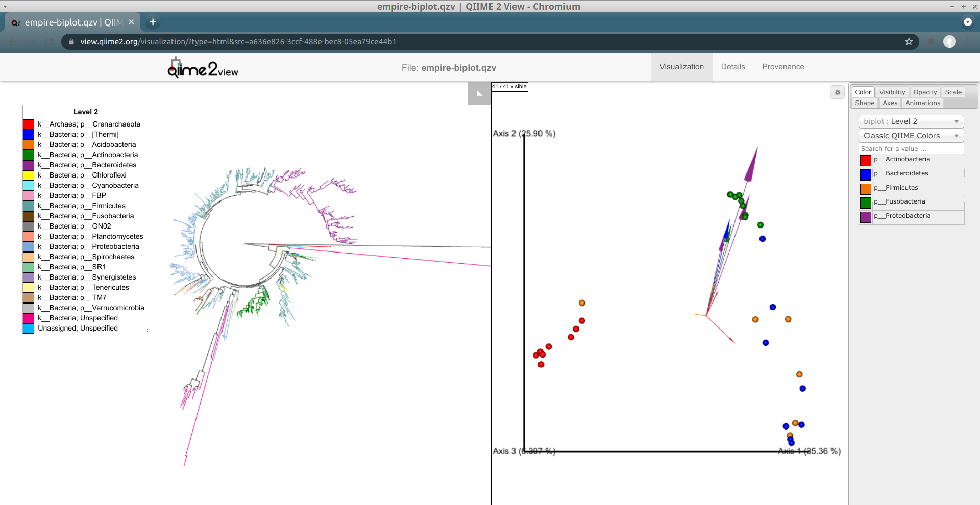
Task: Click the red p__Actinobacteria color swatch
Action: tap(865, 160)
